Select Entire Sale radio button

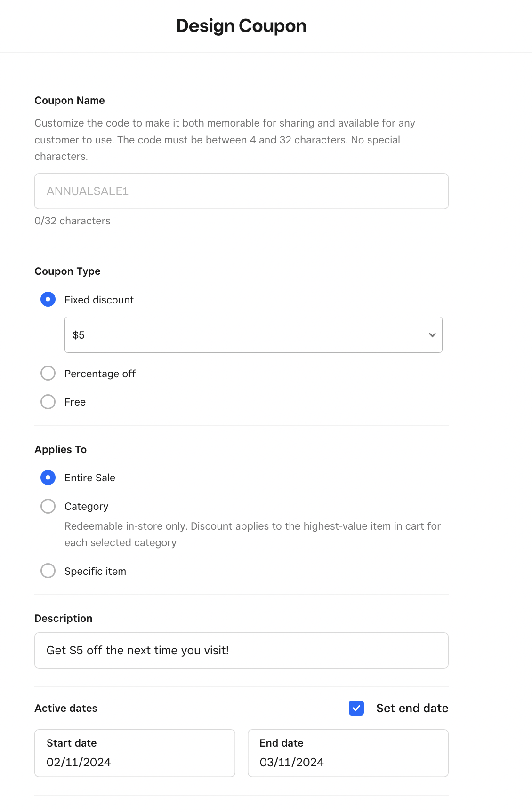tap(48, 478)
